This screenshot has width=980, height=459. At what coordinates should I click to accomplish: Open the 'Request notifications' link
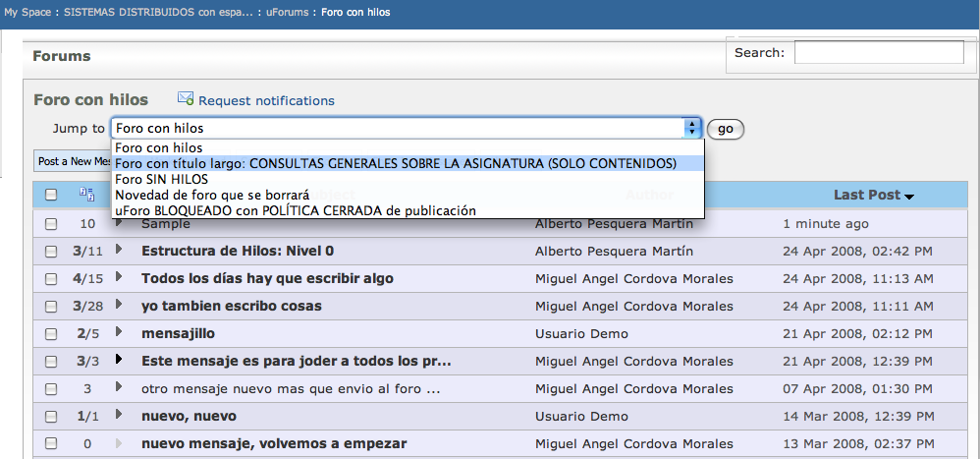266,100
